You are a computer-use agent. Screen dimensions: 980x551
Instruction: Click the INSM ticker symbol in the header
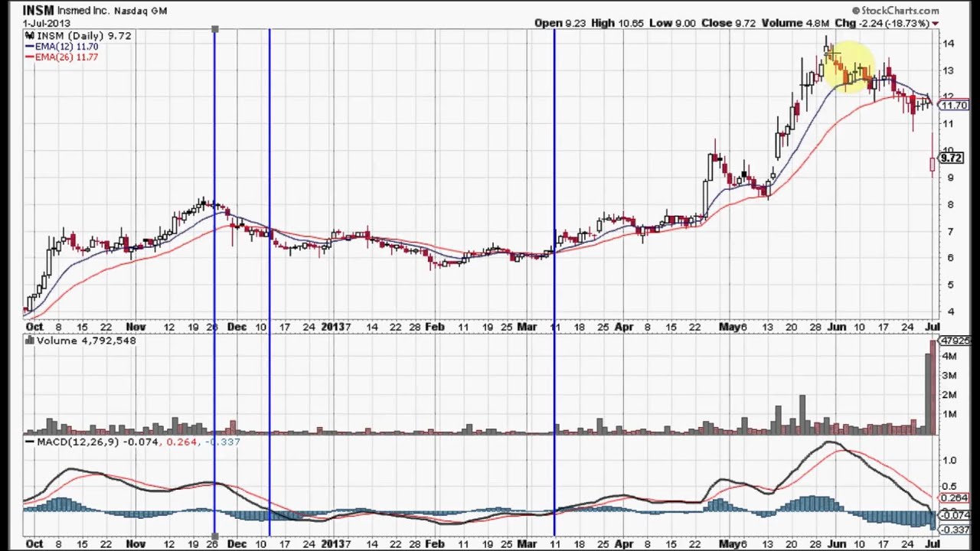(x=38, y=11)
